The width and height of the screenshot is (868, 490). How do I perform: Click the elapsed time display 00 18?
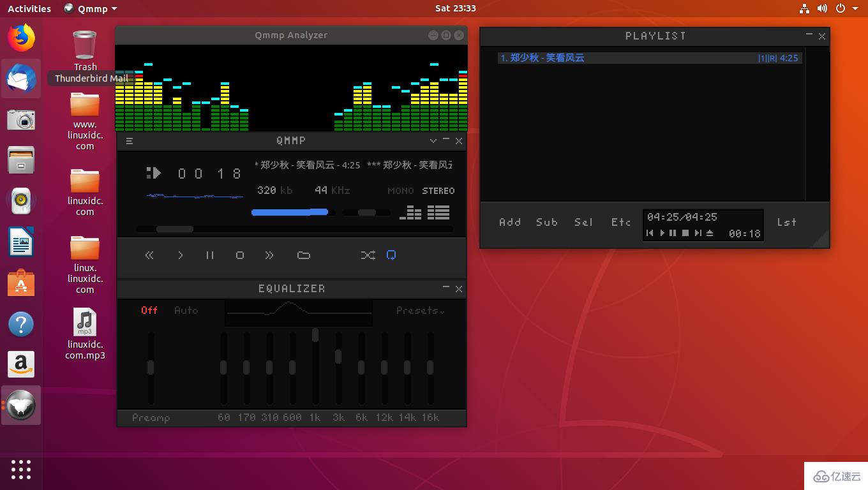click(210, 174)
